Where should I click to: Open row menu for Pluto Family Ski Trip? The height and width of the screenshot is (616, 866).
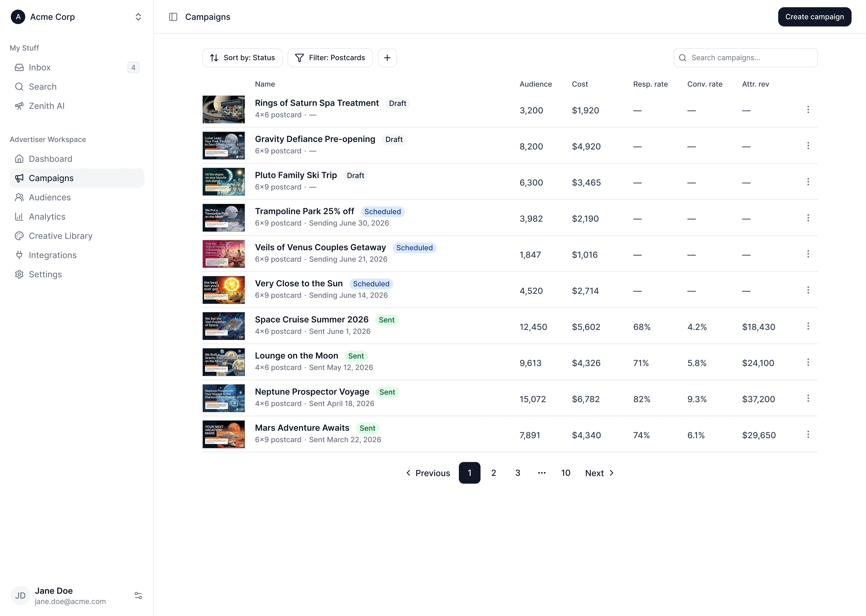coord(808,182)
